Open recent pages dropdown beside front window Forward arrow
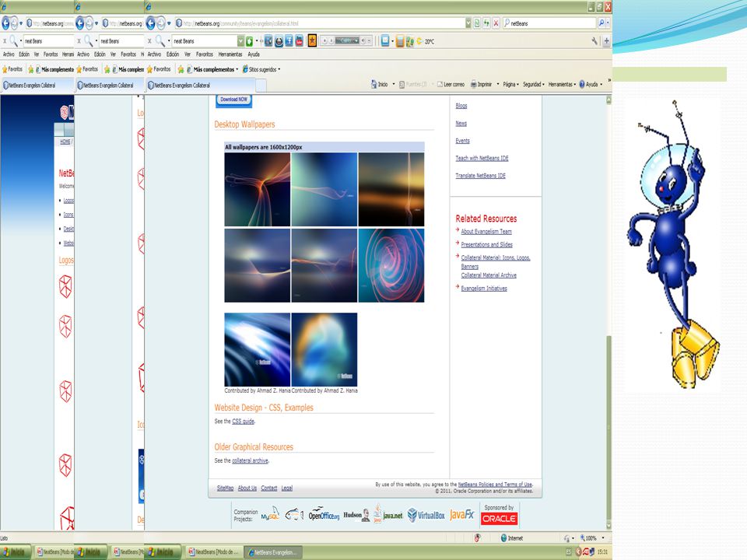This screenshot has height=560, width=747. [x=169, y=23]
